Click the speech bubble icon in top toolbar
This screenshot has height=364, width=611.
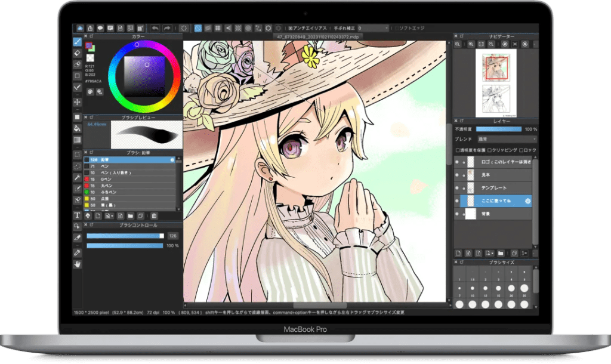tap(100, 28)
